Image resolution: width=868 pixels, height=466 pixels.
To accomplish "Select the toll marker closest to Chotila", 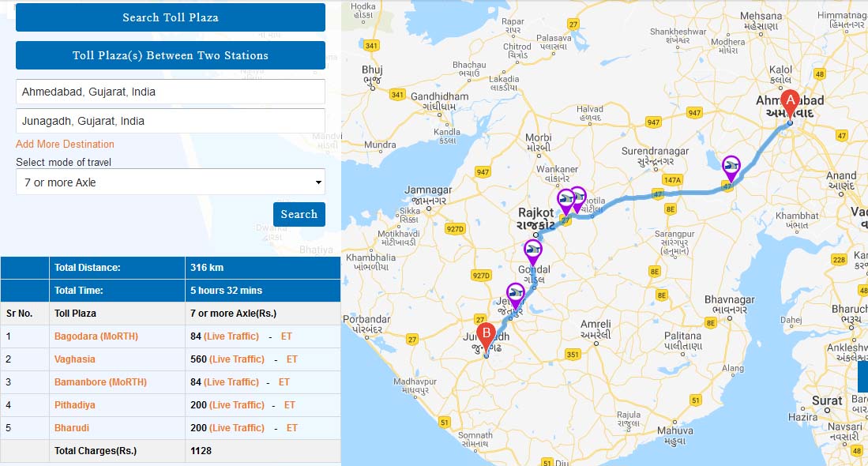I will click(578, 197).
